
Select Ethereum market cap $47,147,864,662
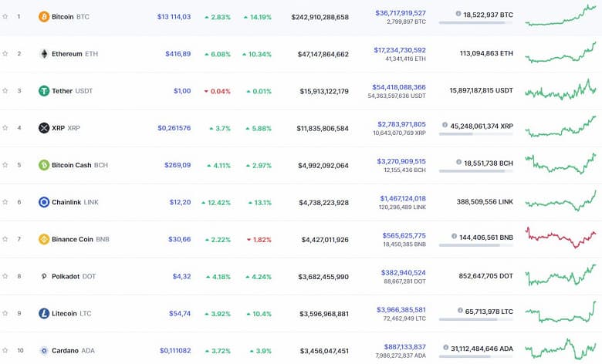point(323,55)
